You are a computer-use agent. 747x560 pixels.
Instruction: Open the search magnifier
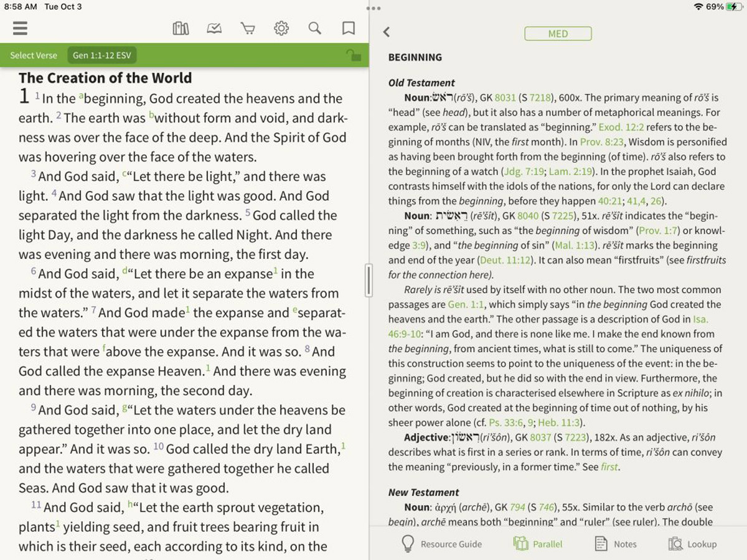coord(315,28)
